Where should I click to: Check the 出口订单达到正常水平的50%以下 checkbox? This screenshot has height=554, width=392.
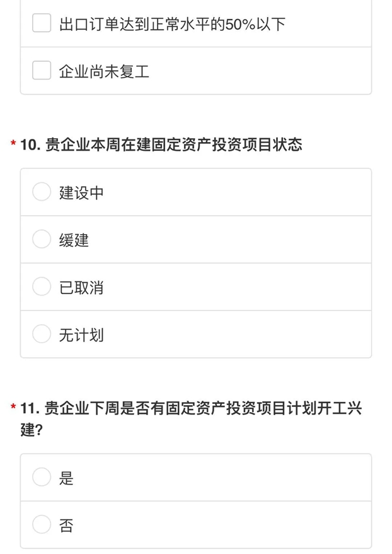pyautogui.click(x=42, y=23)
